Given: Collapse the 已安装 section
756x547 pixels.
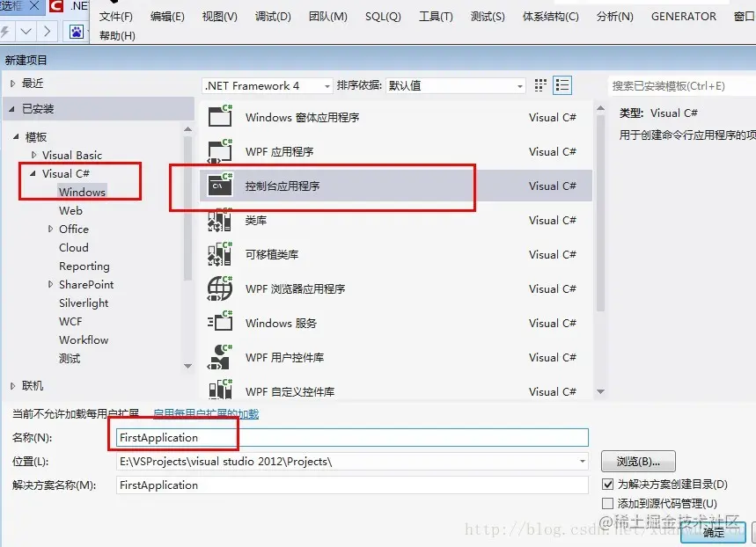Looking at the screenshot, I should coord(11,109).
